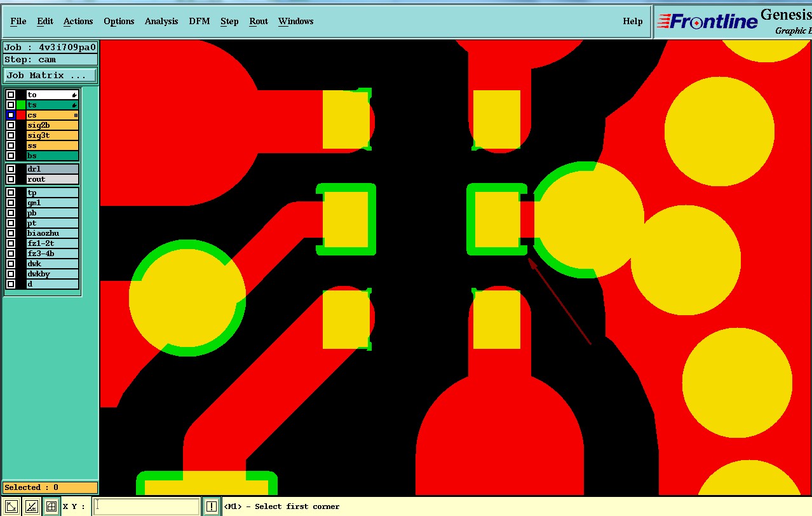Select the 'ts' layer name row
Viewport: 812px width, 516px height.
point(53,105)
